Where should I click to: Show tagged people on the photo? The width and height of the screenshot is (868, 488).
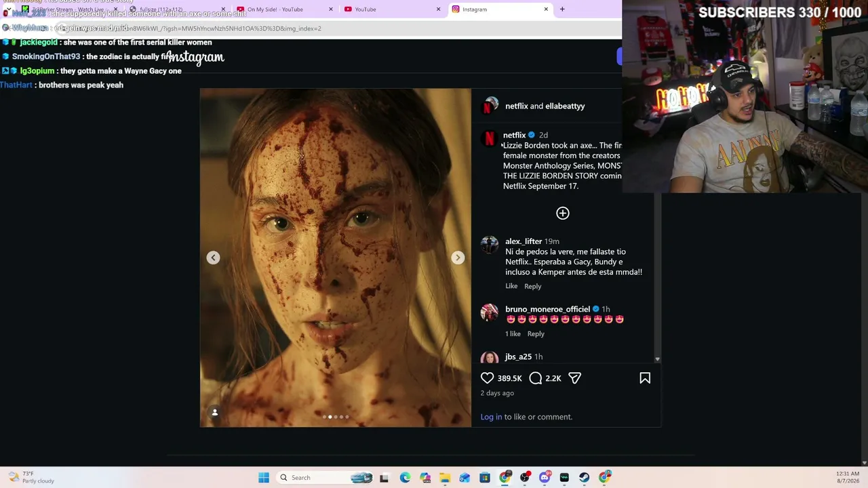(214, 412)
